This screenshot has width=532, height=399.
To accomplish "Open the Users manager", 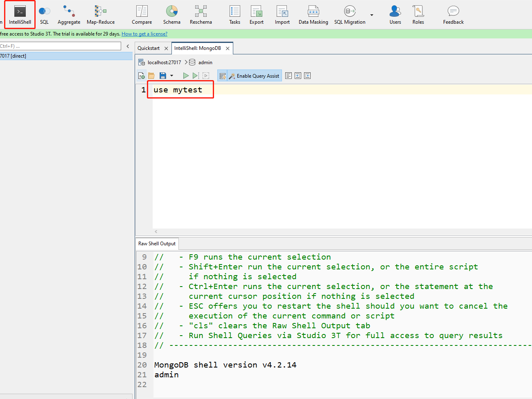I will pyautogui.click(x=395, y=15).
